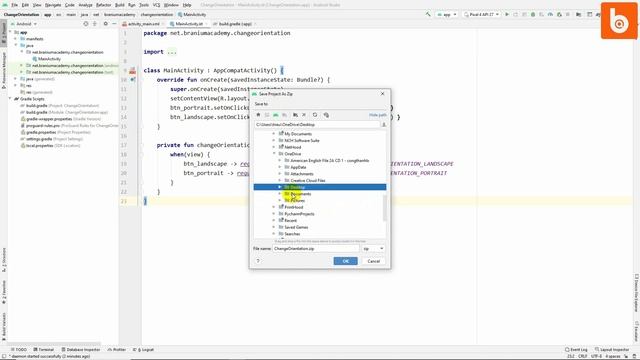Open the File menu
This screenshot has height=360, width=640.
click(14, 5)
